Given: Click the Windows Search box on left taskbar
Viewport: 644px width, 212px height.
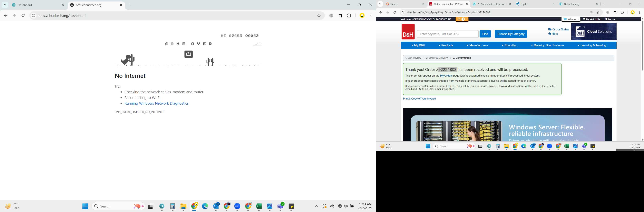Looking at the screenshot, I should point(118,206).
